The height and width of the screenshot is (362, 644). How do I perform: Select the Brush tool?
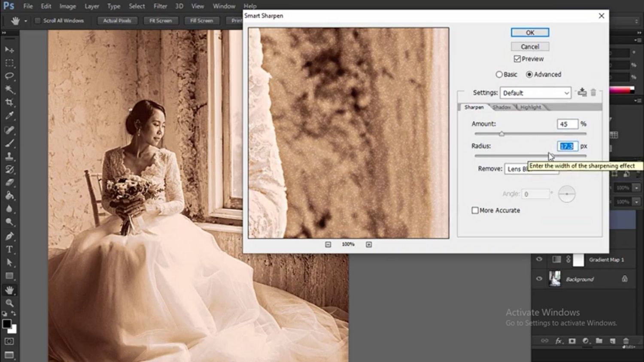[9, 143]
